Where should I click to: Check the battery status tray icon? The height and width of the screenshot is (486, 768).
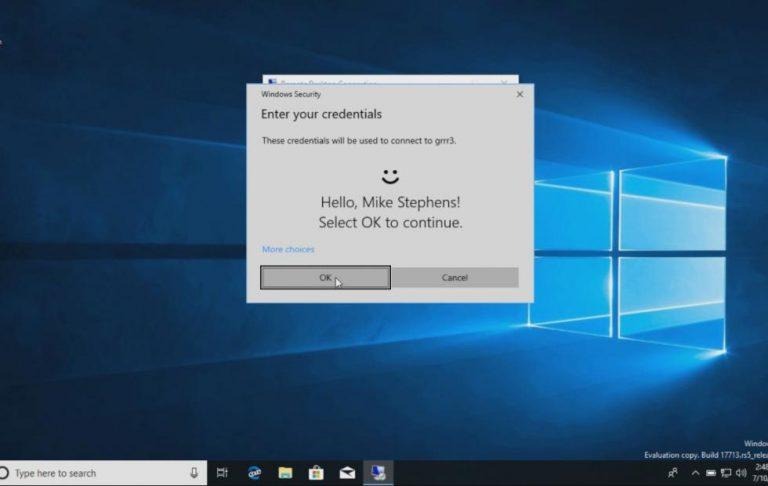pyautogui.click(x=711, y=473)
